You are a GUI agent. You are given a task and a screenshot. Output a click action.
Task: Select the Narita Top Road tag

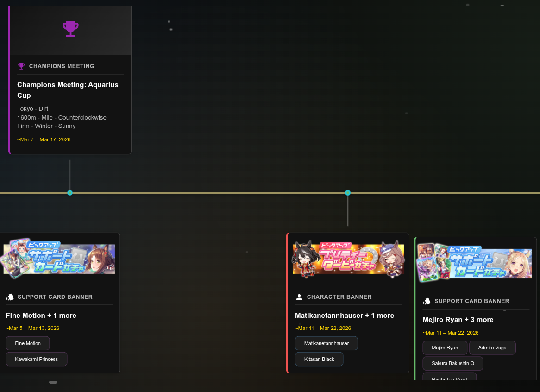click(x=449, y=377)
